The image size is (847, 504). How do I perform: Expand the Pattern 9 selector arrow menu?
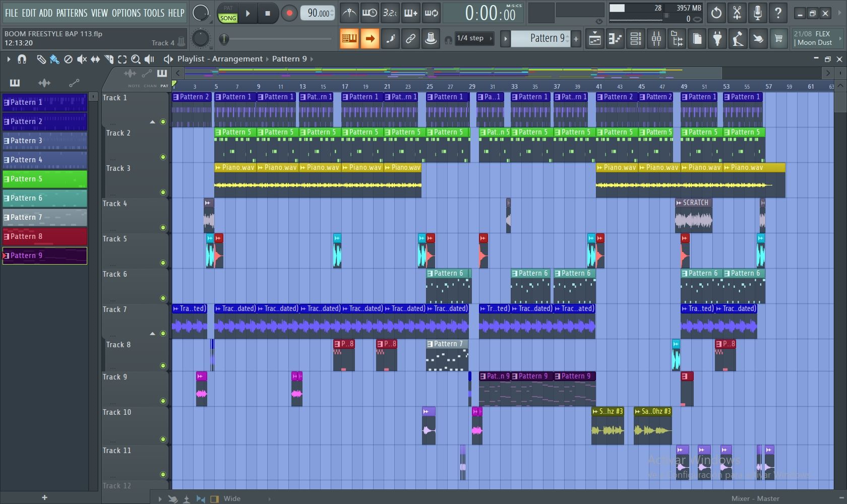pyautogui.click(x=505, y=39)
